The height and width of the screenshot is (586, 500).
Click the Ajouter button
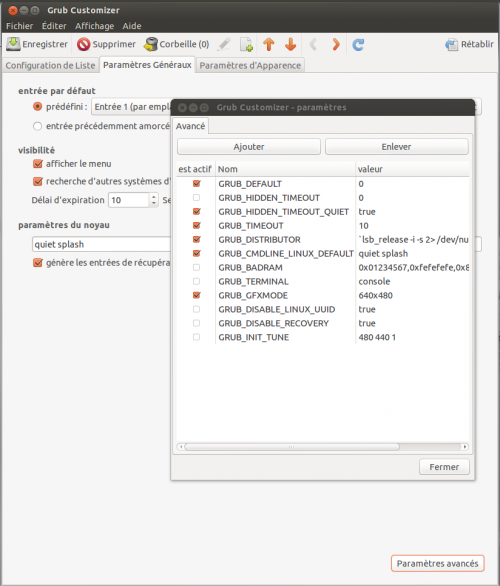249,146
